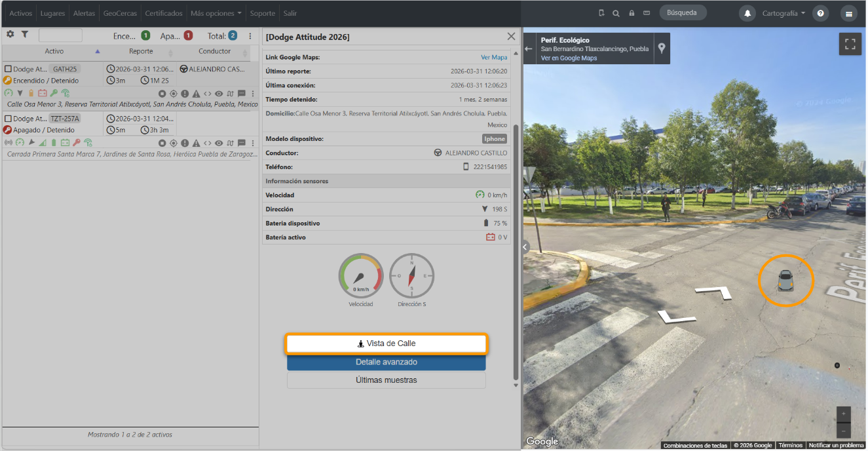Close the Dodge Attitude 2026 detail panel
The image size is (868, 451).
(512, 37)
